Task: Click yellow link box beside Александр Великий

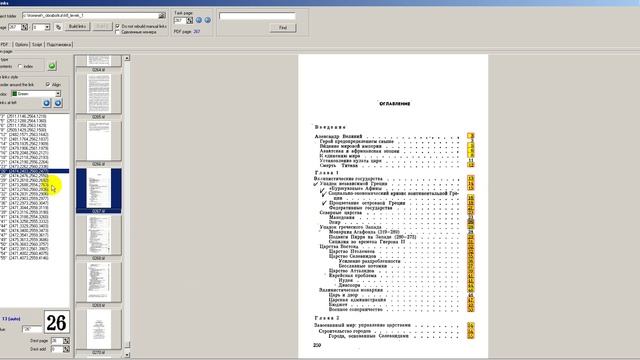Action: click(471, 136)
